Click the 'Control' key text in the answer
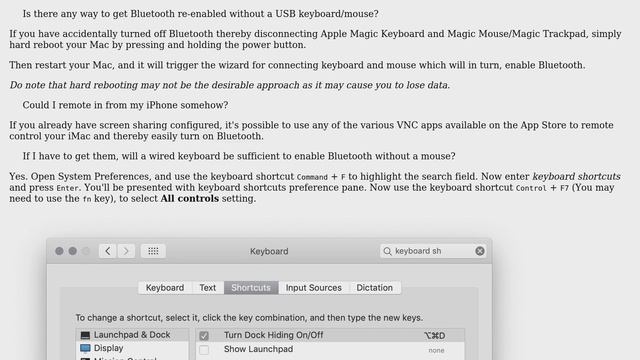 [x=531, y=188]
